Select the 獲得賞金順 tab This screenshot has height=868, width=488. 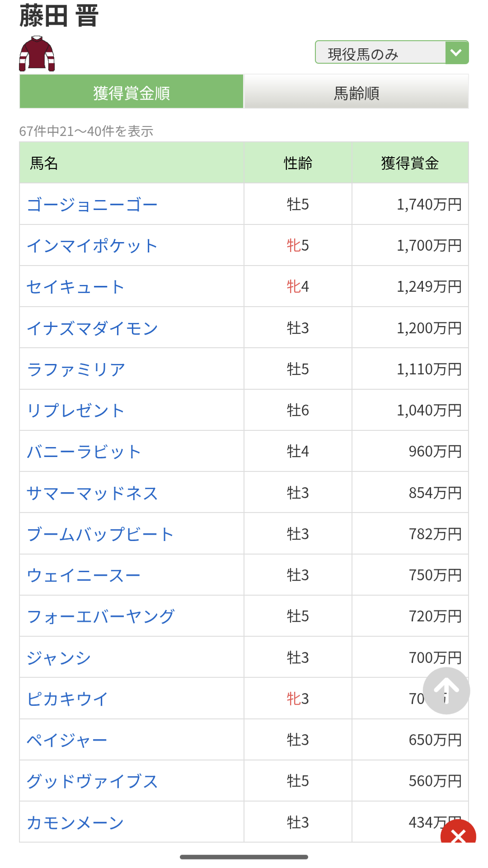click(x=131, y=92)
